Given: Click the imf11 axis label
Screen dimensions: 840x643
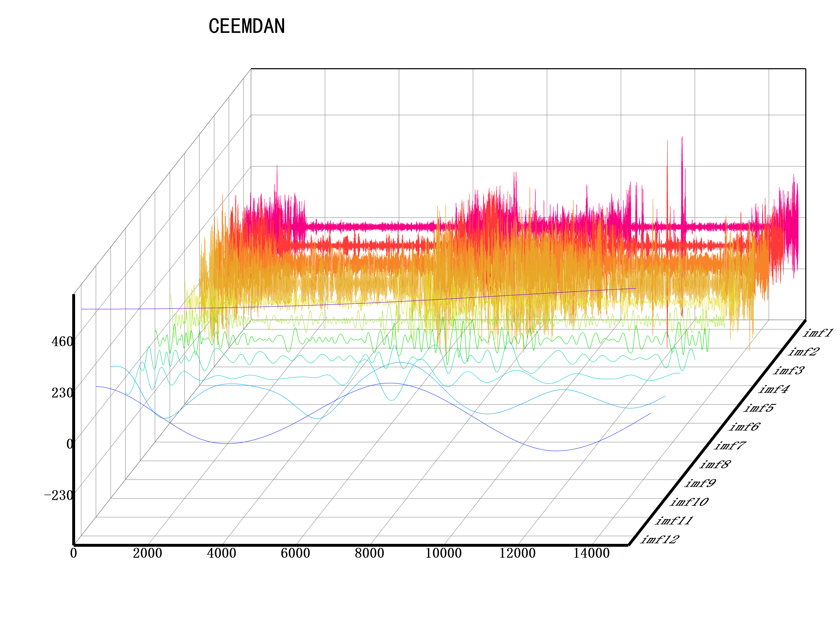Looking at the screenshot, I should (674, 520).
